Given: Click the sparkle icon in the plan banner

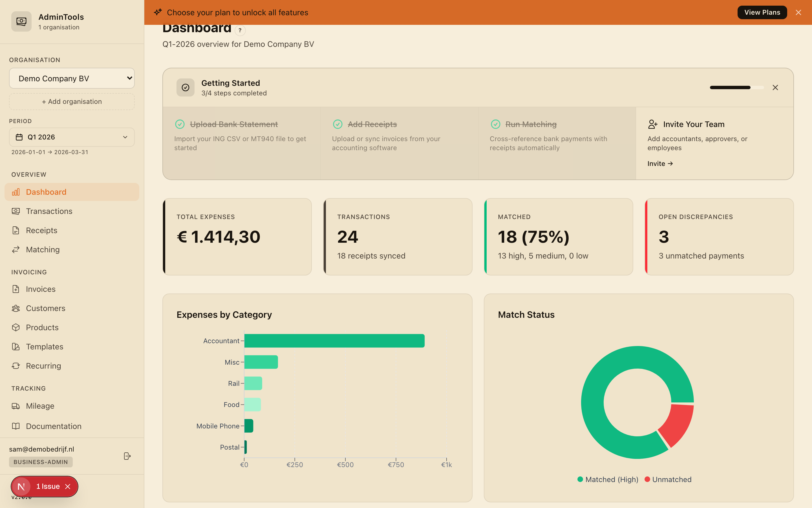Looking at the screenshot, I should [x=158, y=12].
